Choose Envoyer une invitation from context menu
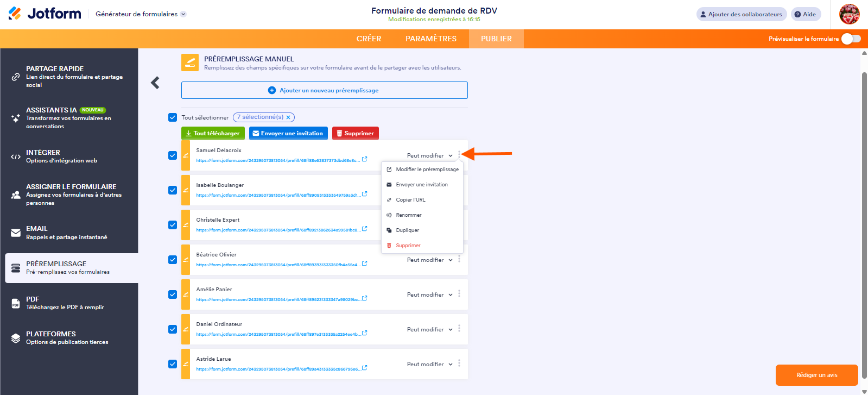 pyautogui.click(x=422, y=185)
